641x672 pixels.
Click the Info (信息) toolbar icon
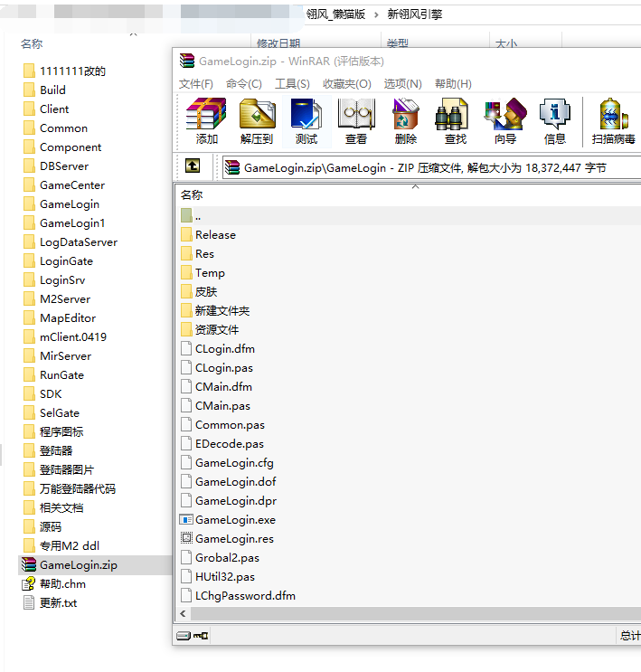(x=555, y=121)
